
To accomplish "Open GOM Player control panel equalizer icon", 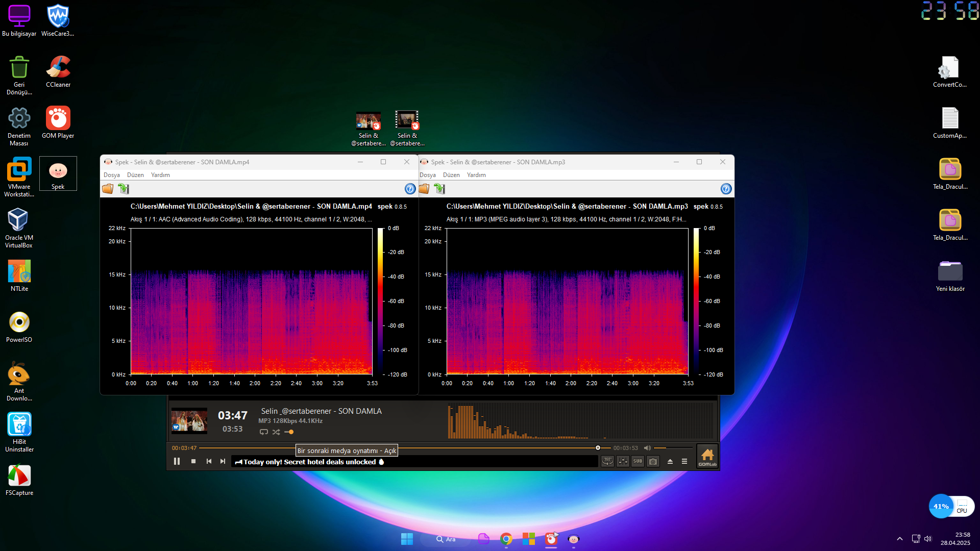I will point(623,461).
